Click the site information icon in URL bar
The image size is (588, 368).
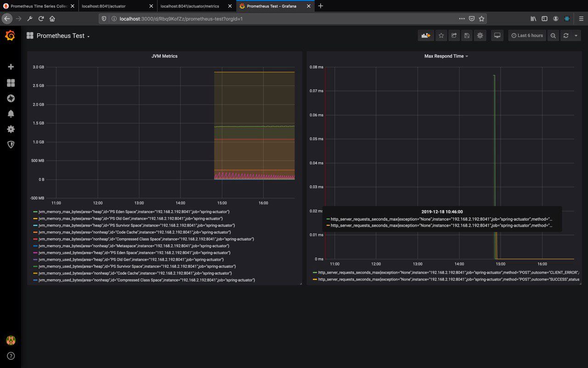[113, 19]
